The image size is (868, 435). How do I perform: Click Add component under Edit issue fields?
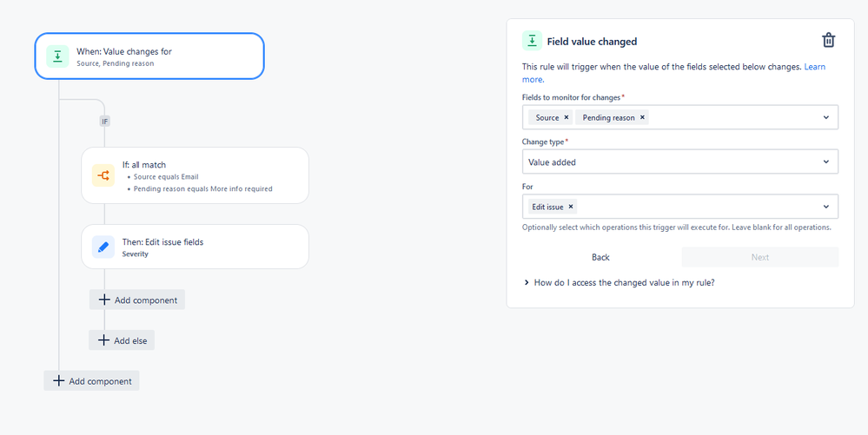[x=137, y=300]
